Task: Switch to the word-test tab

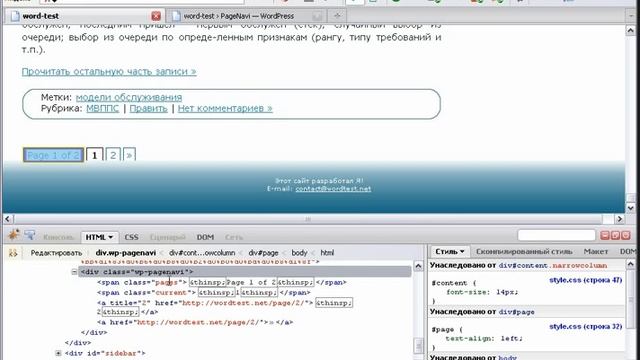Action: coord(85,16)
